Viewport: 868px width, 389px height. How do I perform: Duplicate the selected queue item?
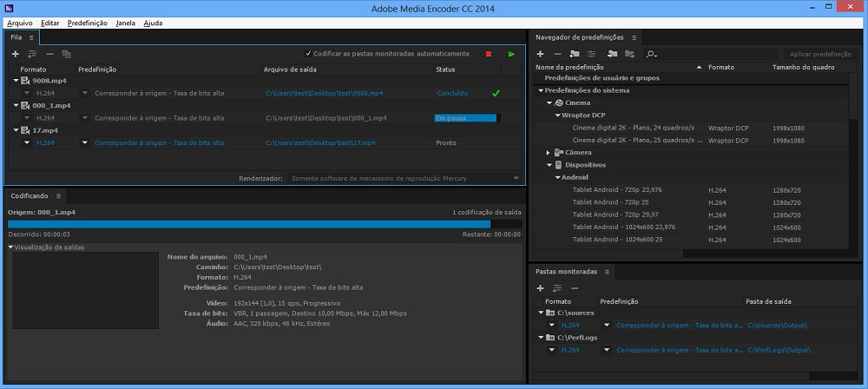[67, 54]
